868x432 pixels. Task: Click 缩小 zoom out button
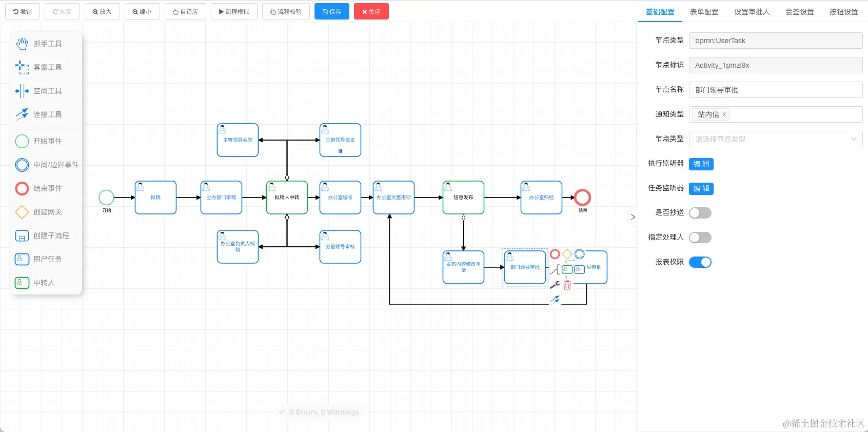(x=142, y=11)
